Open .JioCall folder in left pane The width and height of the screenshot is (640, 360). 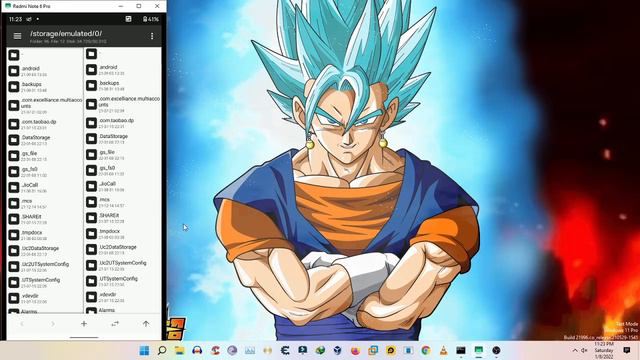tap(45, 187)
